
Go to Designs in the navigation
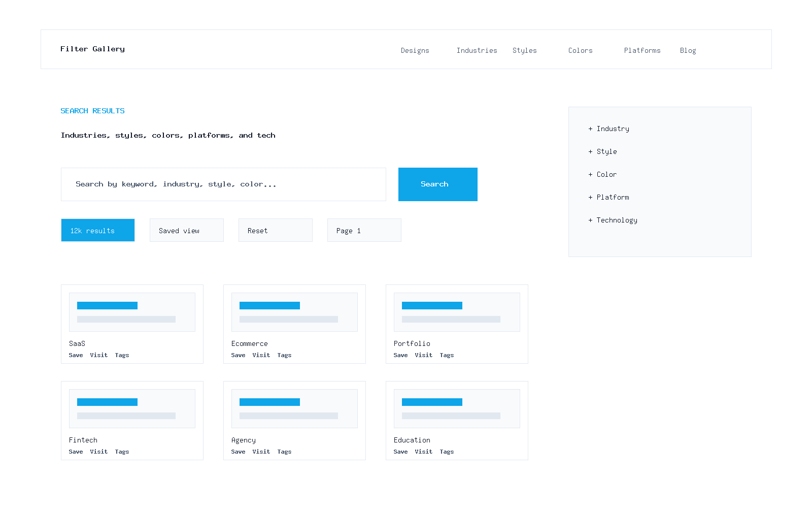[x=415, y=50]
